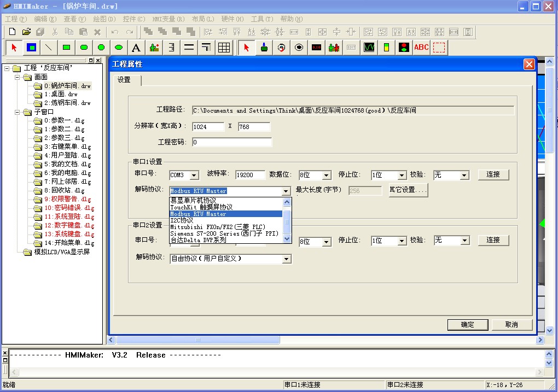
Task: Click the Open folder icon
Action: click(26, 32)
